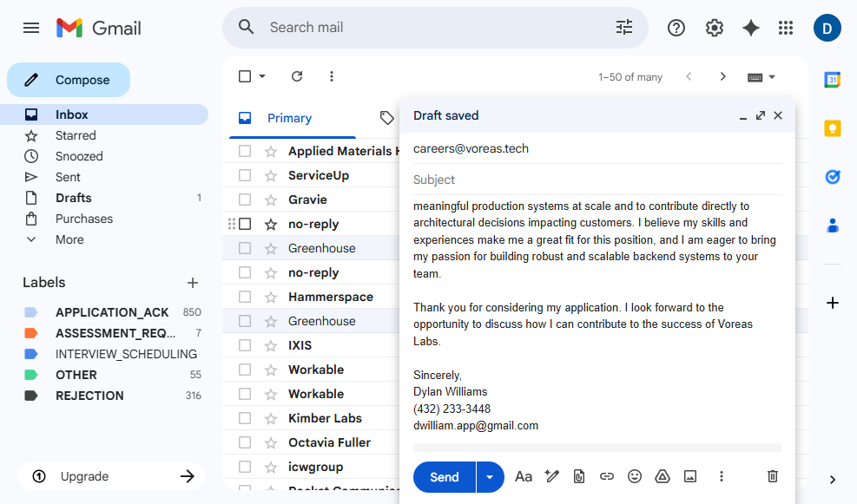This screenshot has width=857, height=504.
Task: Send the email to careers@voreas.tech
Action: pyautogui.click(x=444, y=477)
